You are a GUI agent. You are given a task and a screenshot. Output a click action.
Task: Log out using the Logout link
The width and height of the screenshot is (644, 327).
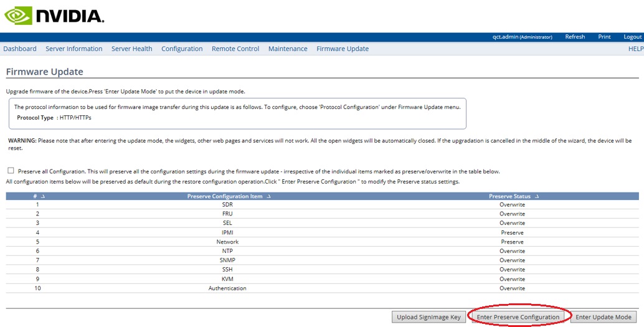pyautogui.click(x=632, y=37)
